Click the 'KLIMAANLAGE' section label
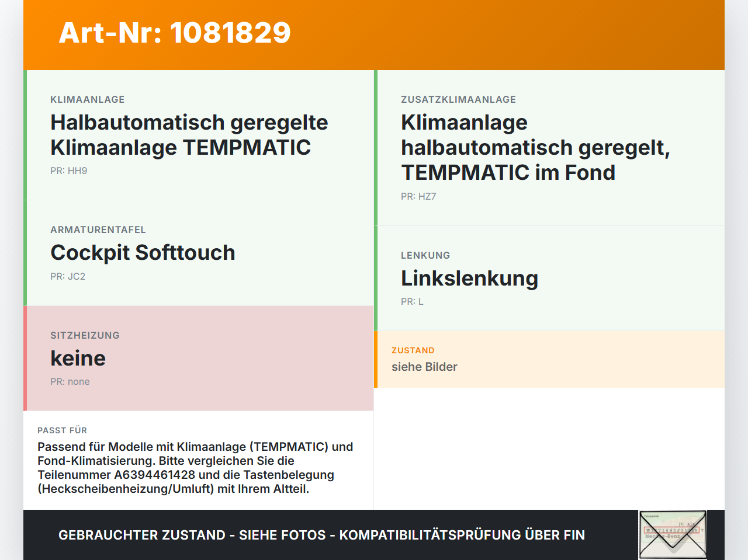Image resolution: width=748 pixels, height=560 pixels. (88, 100)
